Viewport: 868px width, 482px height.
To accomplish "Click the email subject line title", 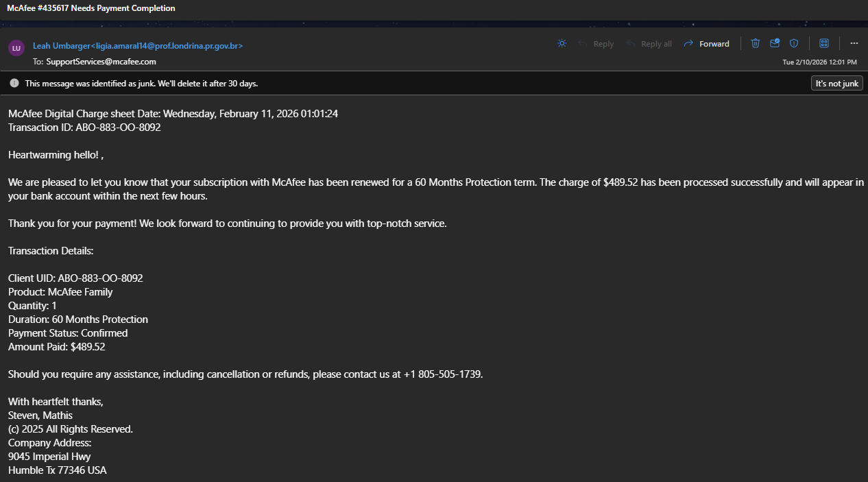I will pyautogui.click(x=91, y=8).
